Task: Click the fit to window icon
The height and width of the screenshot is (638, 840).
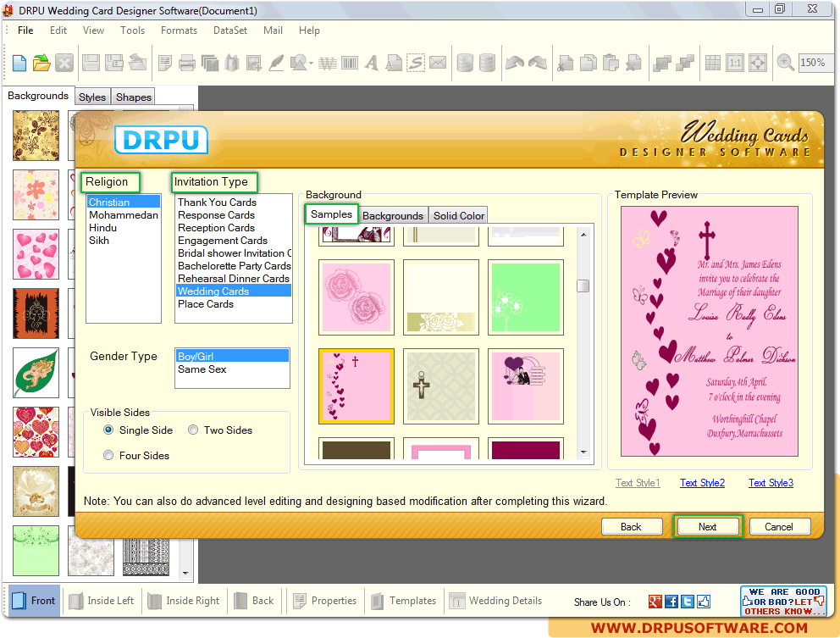Action: (758, 64)
